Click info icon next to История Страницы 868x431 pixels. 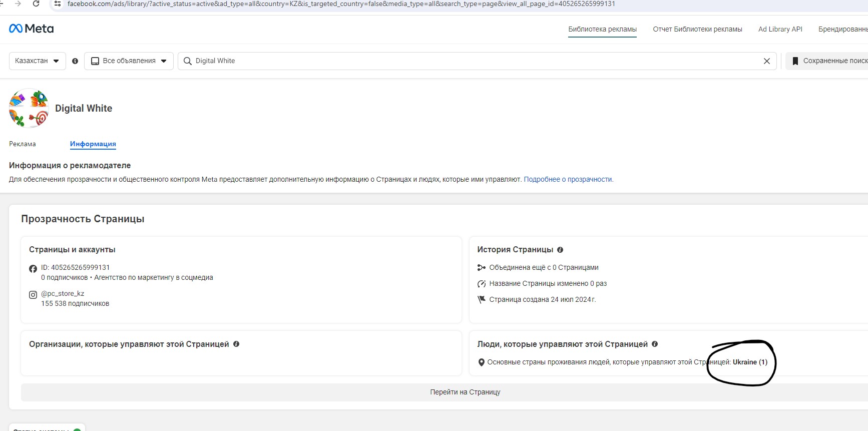(560, 250)
